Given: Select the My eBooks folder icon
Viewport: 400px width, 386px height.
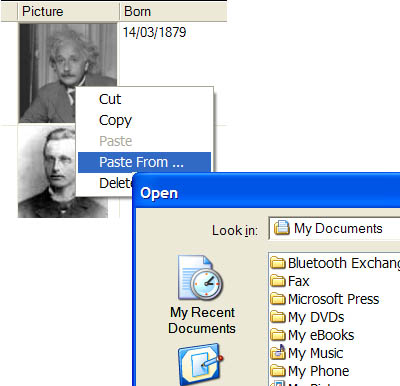Looking at the screenshot, I should 278,335.
